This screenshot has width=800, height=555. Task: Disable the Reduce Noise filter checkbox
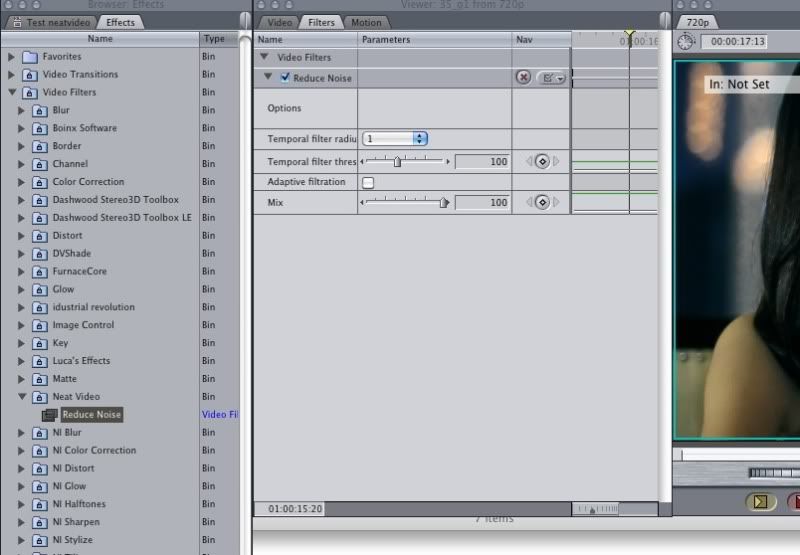click(x=286, y=77)
